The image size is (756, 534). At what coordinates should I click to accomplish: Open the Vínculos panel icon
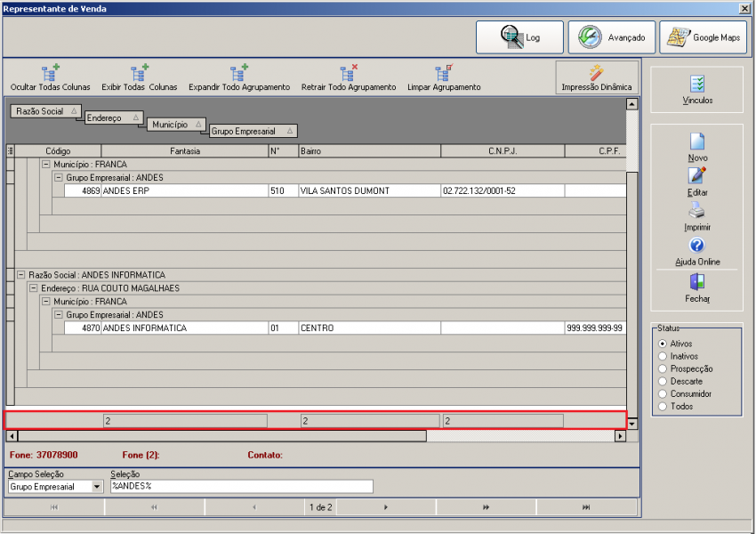(x=697, y=84)
